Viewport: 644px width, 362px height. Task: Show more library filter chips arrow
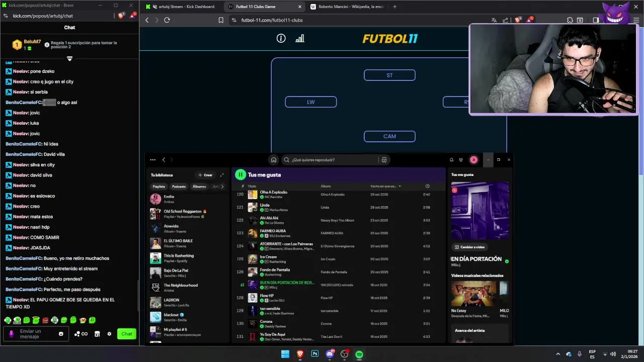222,187
